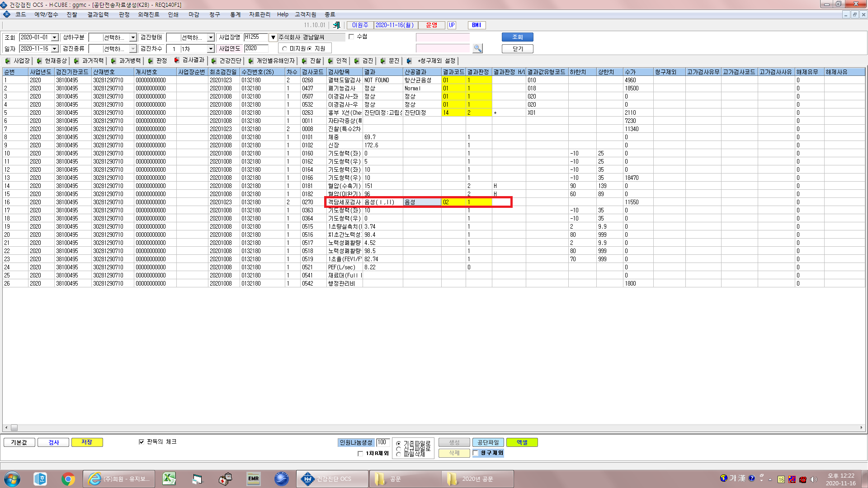868x488 pixels.
Task: Click the horizontal scrollbar under the table
Action: coord(433,427)
